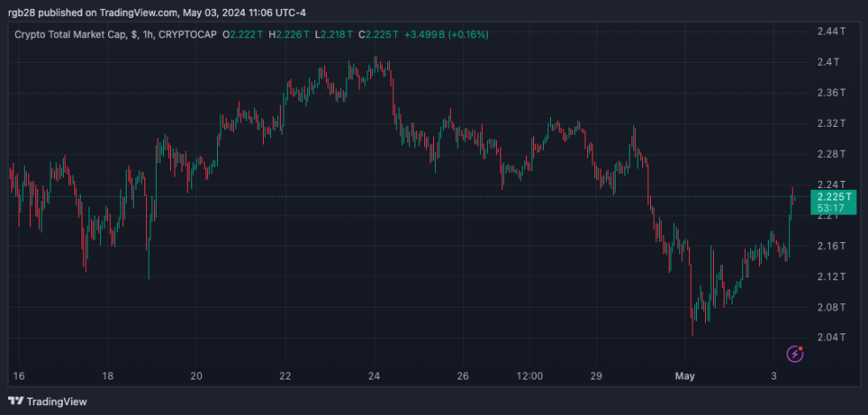The width and height of the screenshot is (868, 415).
Task: Click date label 16 on the time axis
Action: coord(19,376)
